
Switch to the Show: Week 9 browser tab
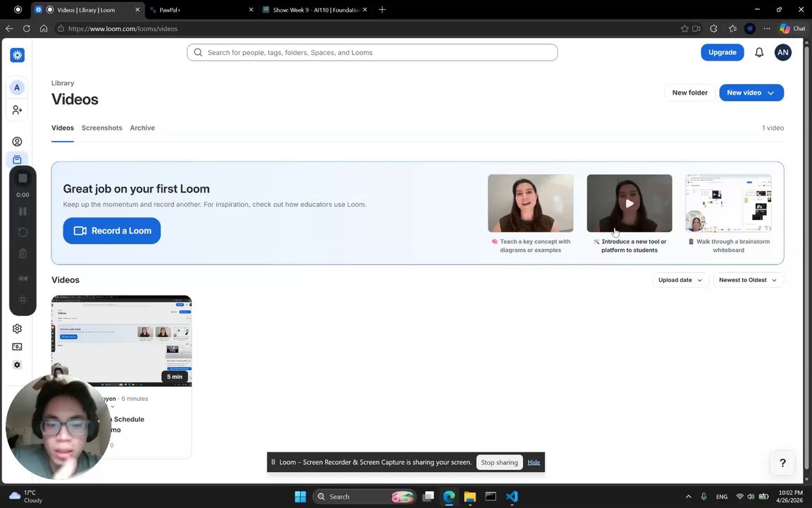(314, 10)
